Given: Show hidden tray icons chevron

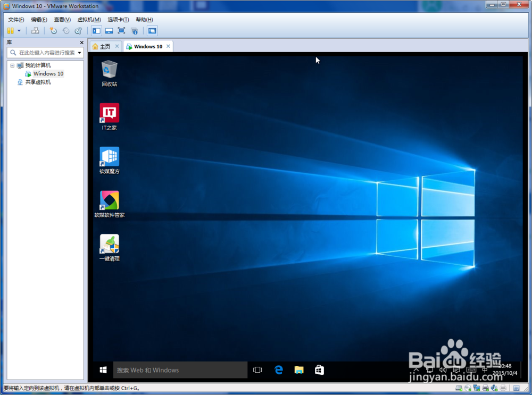Looking at the screenshot, I should (x=417, y=370).
